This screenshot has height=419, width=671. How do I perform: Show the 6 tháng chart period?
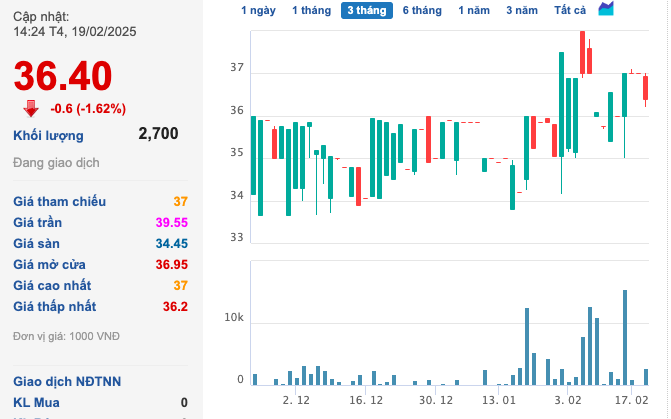(x=422, y=10)
